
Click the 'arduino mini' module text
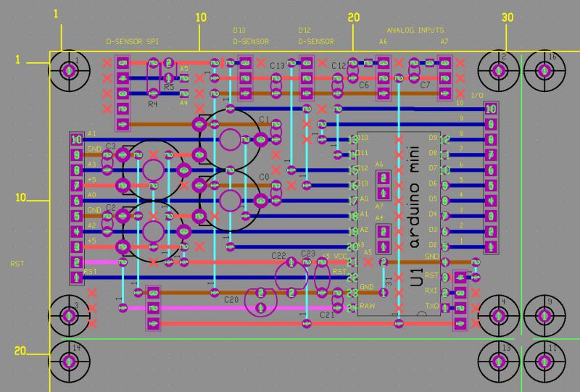415,197
